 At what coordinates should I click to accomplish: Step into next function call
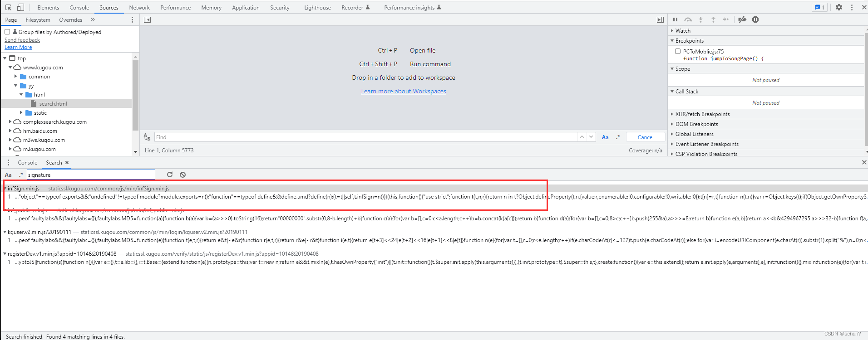[x=700, y=19]
